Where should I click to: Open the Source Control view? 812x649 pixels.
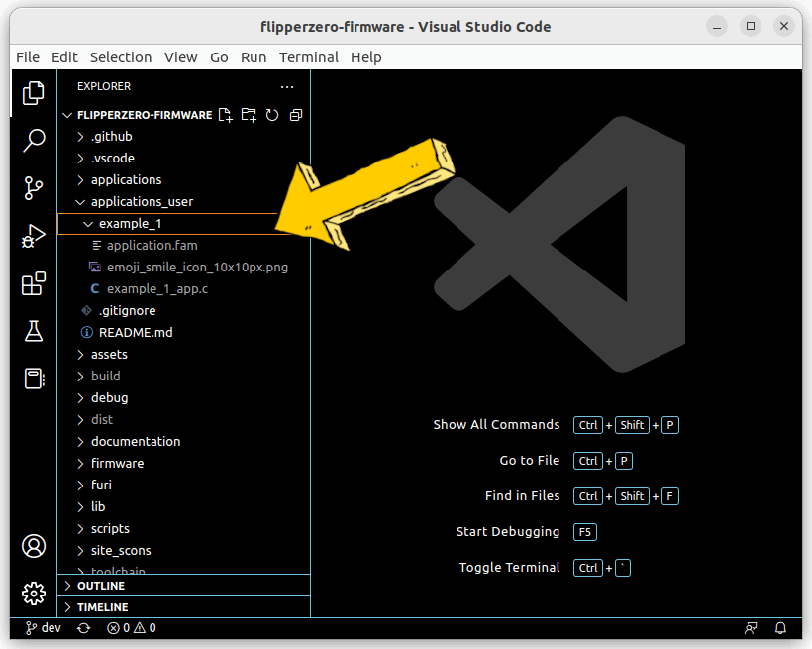click(x=34, y=187)
